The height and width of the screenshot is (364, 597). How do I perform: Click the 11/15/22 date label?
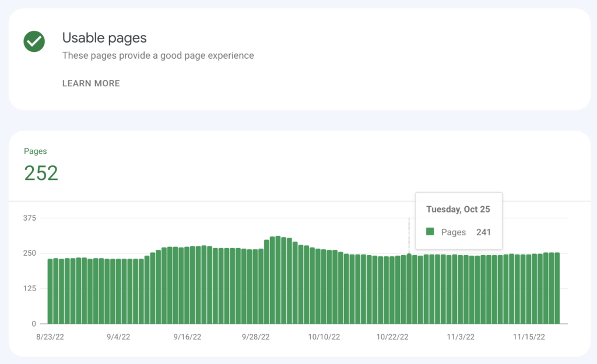(529, 337)
